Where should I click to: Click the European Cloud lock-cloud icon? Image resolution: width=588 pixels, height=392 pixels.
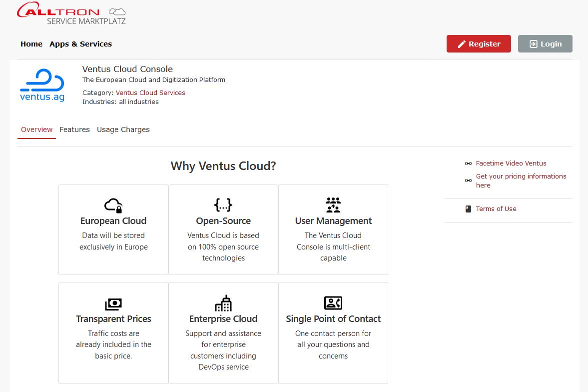pyautogui.click(x=113, y=205)
